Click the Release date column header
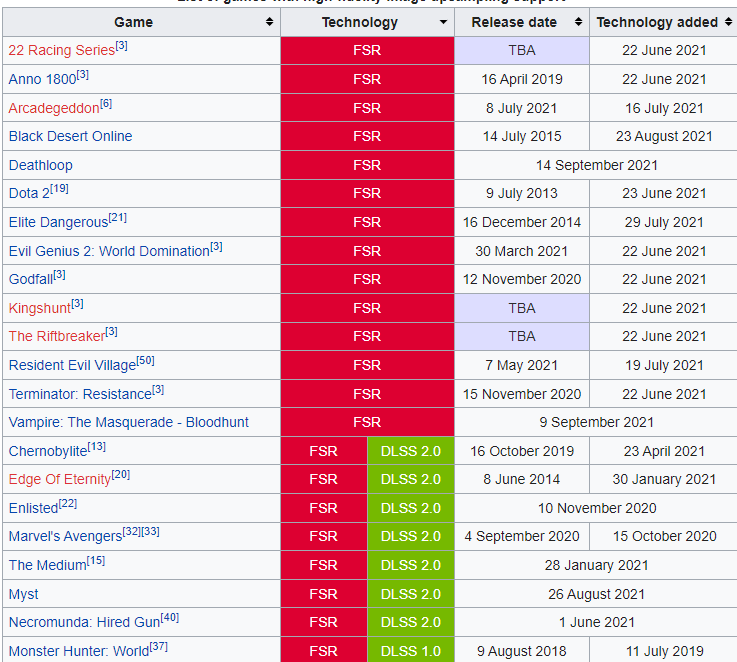 [x=522, y=22]
